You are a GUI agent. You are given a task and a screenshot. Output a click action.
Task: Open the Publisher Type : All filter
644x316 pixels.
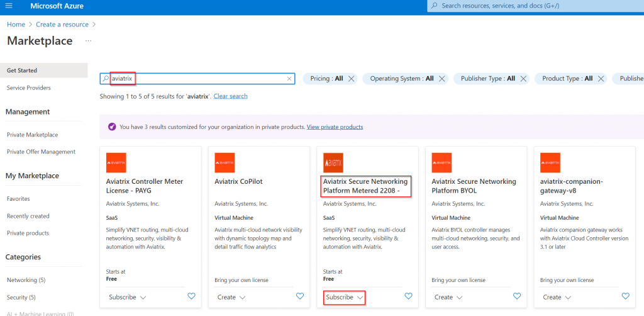488,79
